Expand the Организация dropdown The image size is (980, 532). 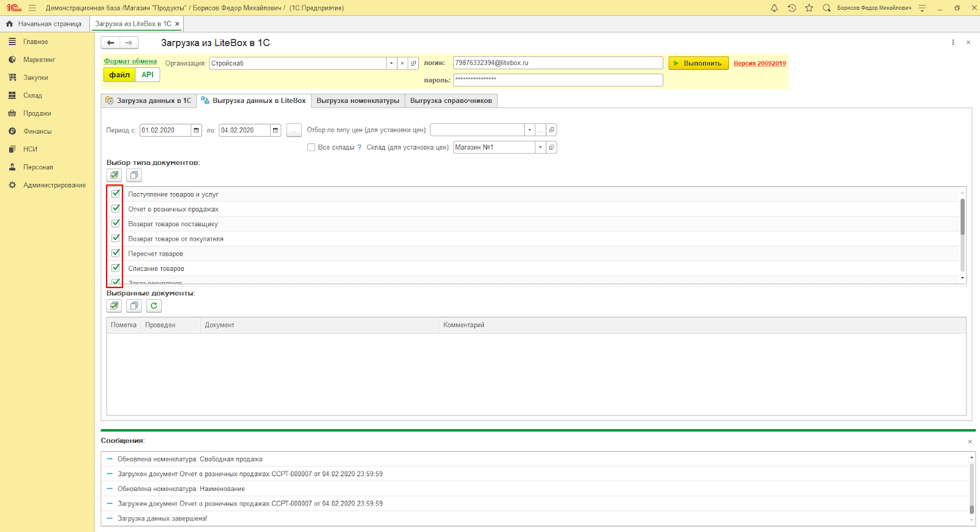[x=391, y=63]
